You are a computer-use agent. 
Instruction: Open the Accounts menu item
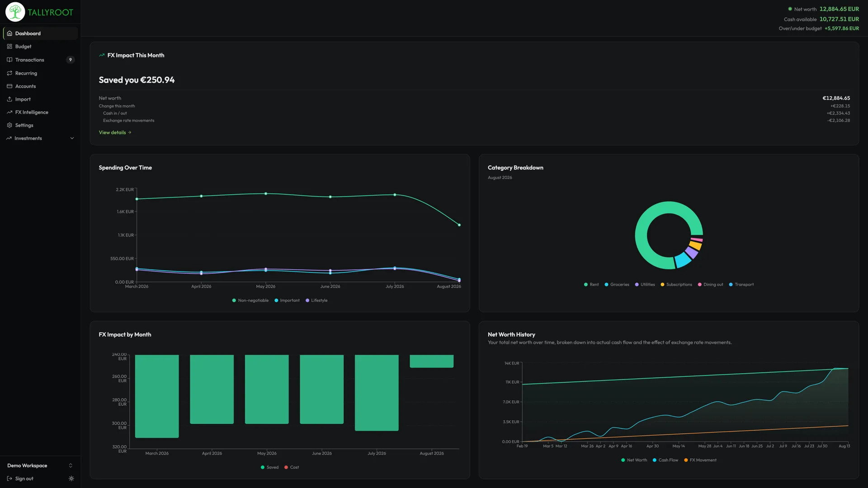tap(40, 86)
